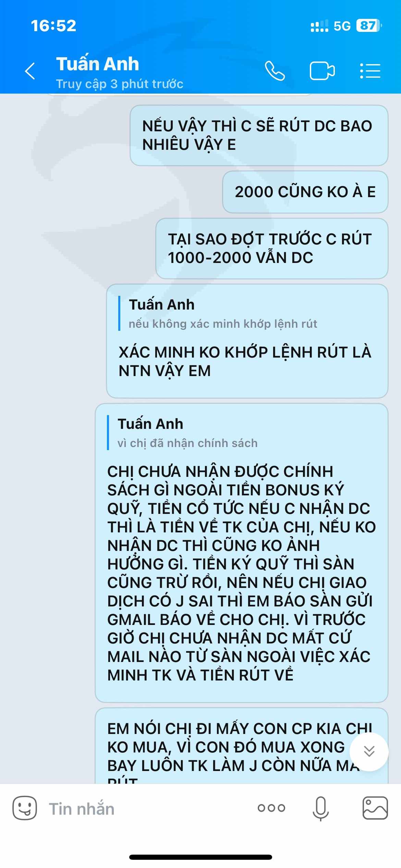Select message 'NẾU VẬY THÌ C SẼ RÚT DC BAO NHIÊU'
Screen dimensions: 401x868
coord(259,135)
